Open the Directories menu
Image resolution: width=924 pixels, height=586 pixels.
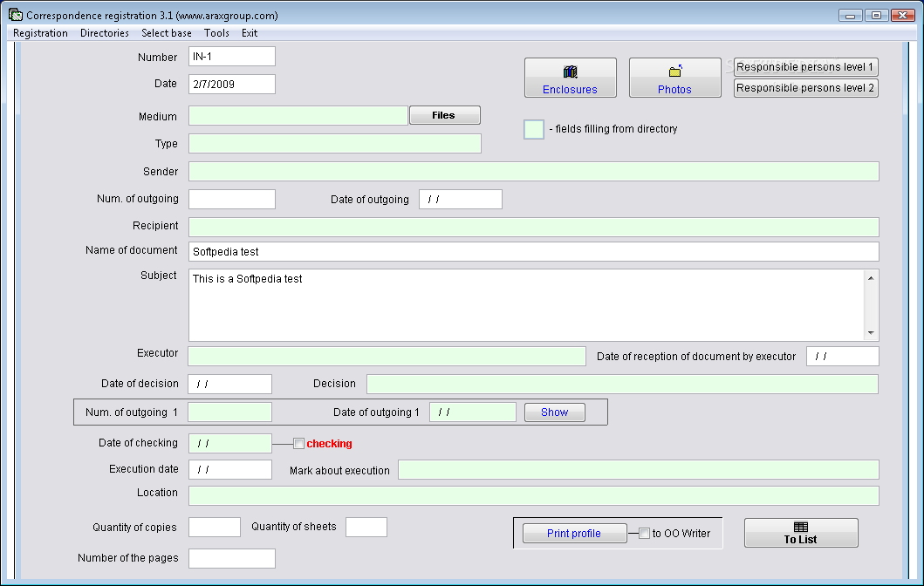tap(105, 33)
